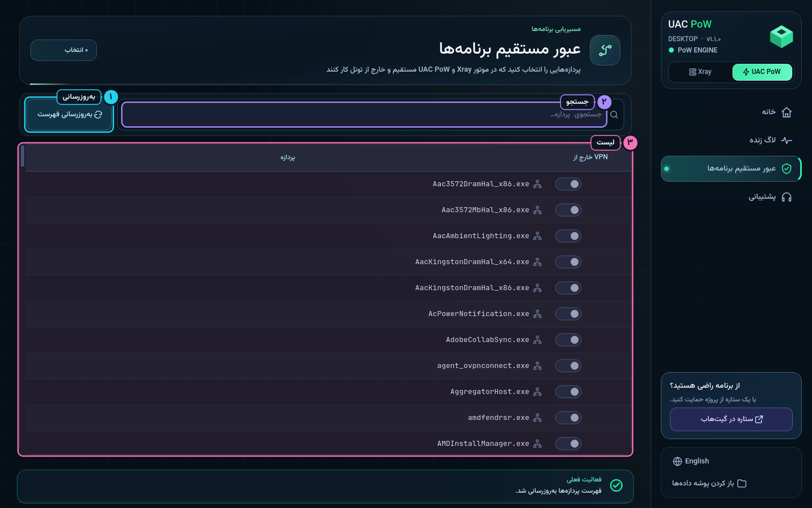
Task: Click the AdobeCollabSync.exe process name
Action: pyautogui.click(x=488, y=340)
